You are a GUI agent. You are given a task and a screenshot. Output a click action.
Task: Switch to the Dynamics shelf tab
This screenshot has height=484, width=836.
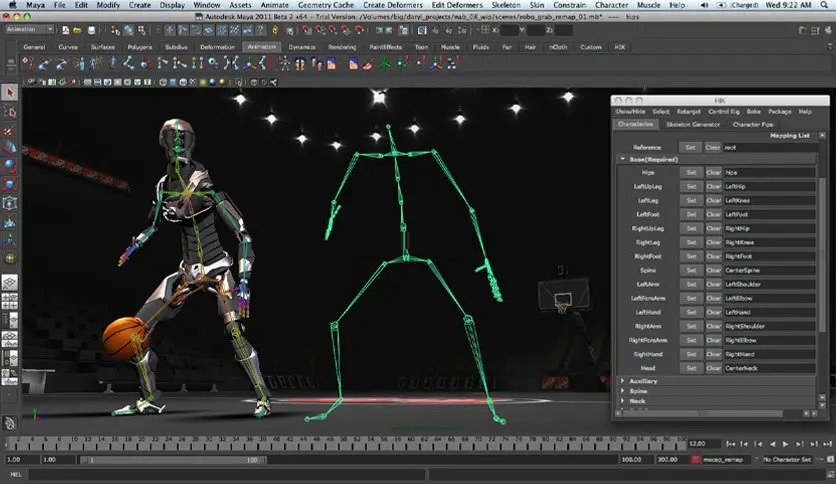[302, 47]
